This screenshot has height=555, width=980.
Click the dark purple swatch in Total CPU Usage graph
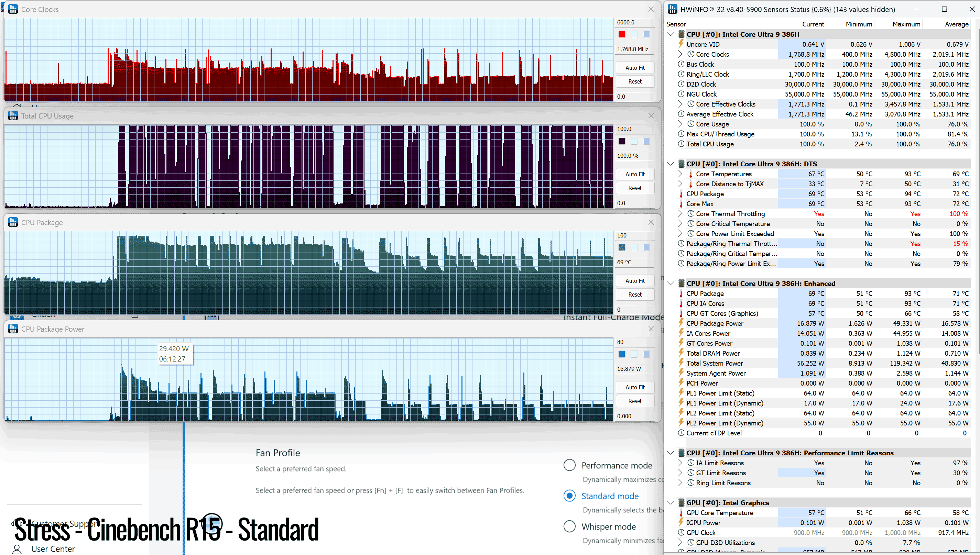pyautogui.click(x=622, y=141)
